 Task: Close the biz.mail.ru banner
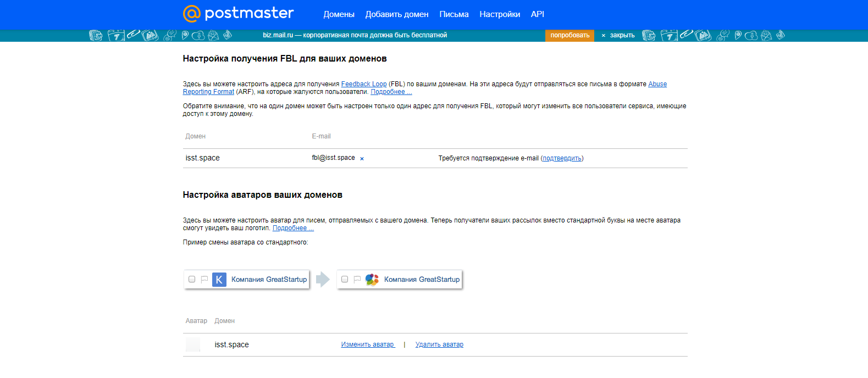click(618, 35)
